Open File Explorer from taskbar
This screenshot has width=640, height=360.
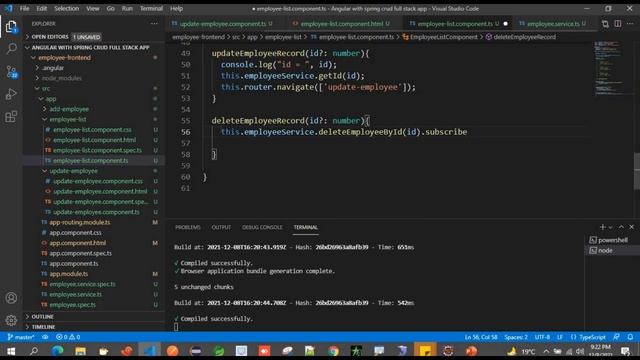click(x=80, y=351)
